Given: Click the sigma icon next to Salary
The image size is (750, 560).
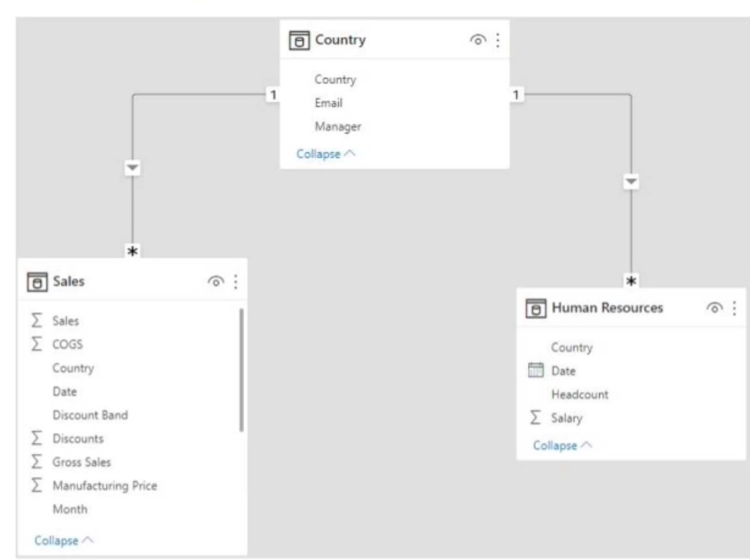Looking at the screenshot, I should pos(536,418).
